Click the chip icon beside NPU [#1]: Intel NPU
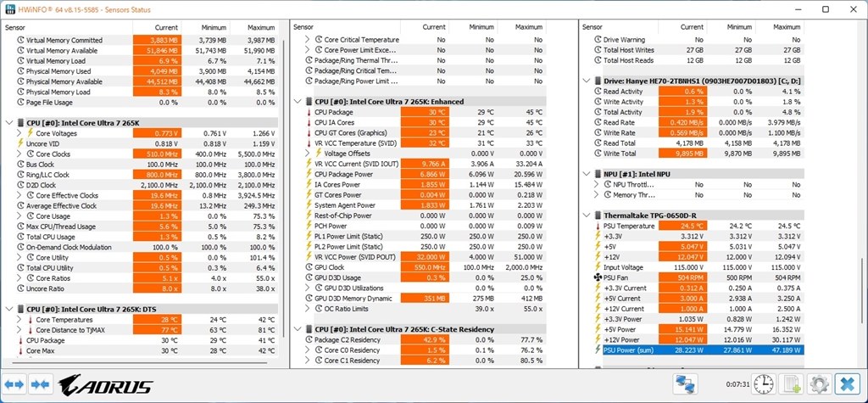868x403 pixels. click(598, 174)
